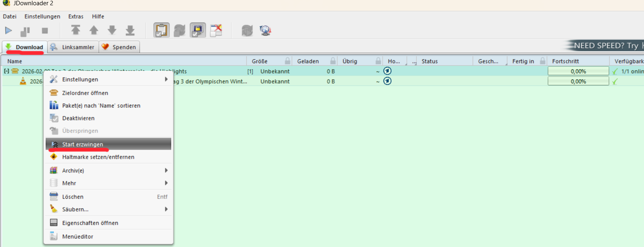Select Löschen in context menu

tap(108, 197)
